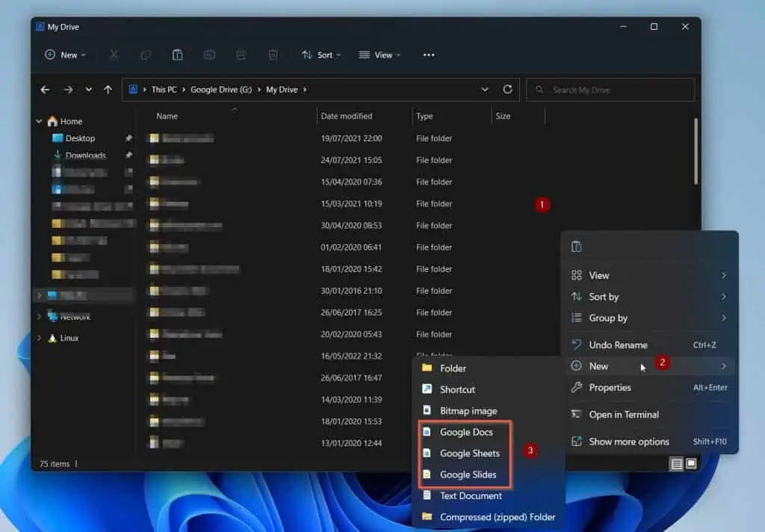Expand the Linux tree node
Image resolution: width=765 pixels, height=532 pixels.
[39, 338]
